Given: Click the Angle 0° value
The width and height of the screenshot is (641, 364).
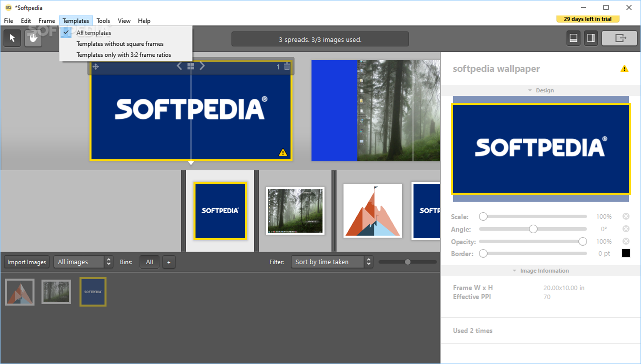Looking at the screenshot, I should pos(604,229).
